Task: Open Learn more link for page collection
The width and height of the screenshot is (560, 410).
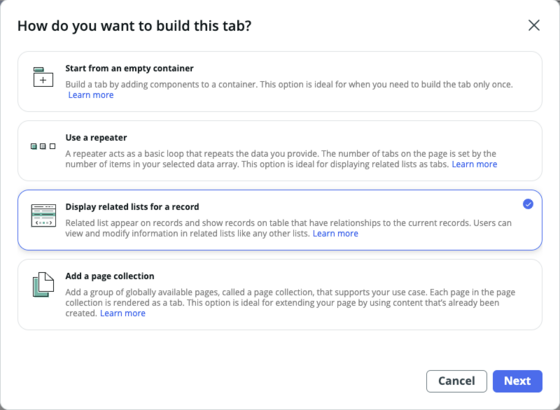Action: (x=122, y=313)
